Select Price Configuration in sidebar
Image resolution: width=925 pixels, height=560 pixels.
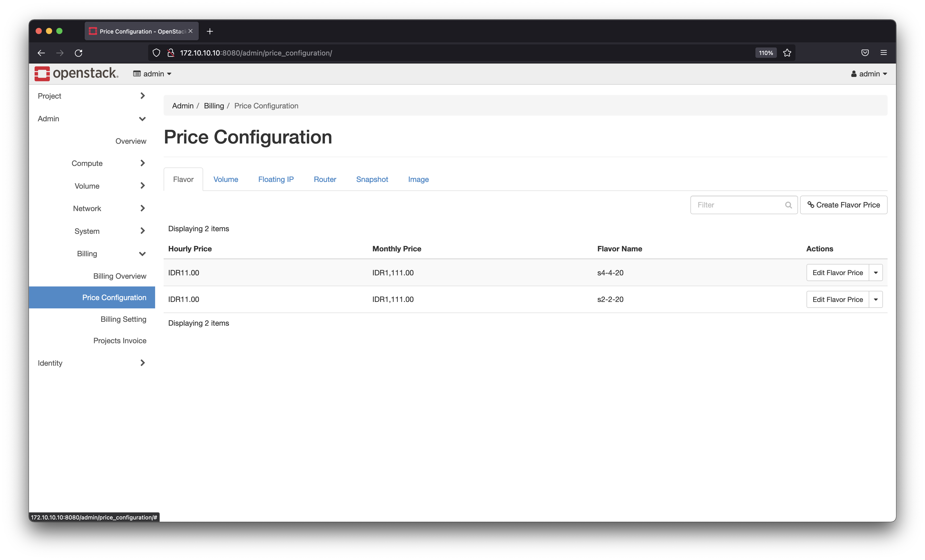(92, 298)
